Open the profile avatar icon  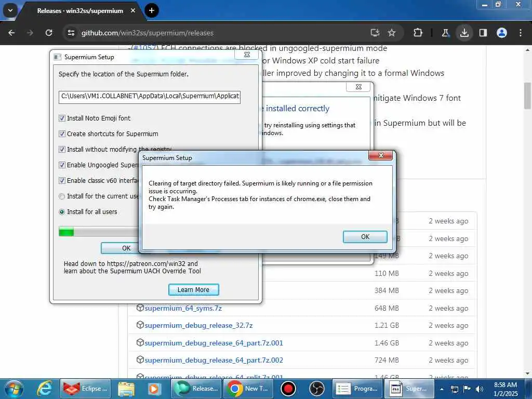[x=502, y=33]
